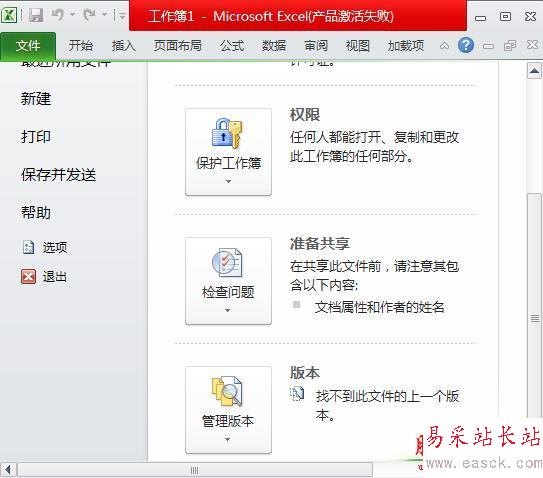Click the horizontal scrollbar left arrow
The height and width of the screenshot is (478, 543).
[8, 470]
